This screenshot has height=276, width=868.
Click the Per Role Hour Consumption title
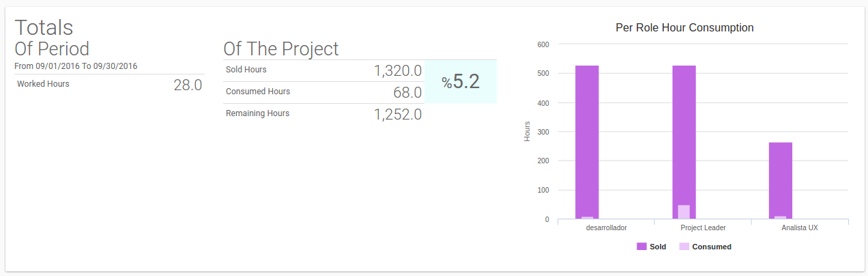[x=684, y=28]
